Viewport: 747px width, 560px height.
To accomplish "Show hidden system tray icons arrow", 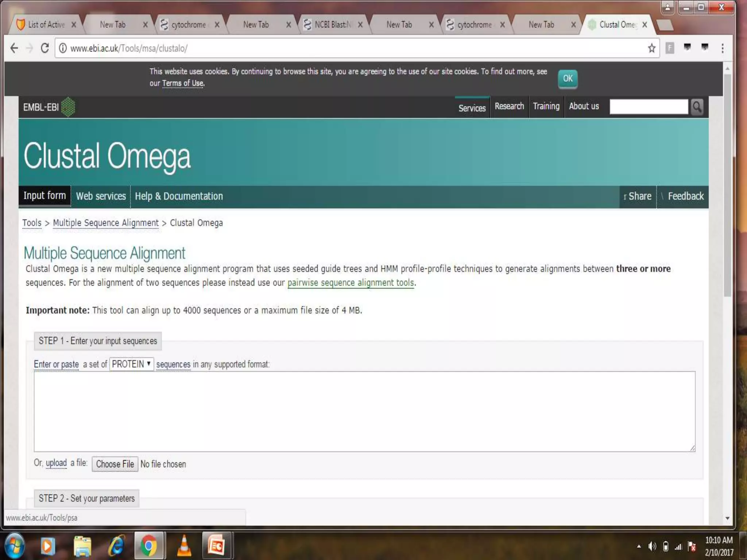I will [639, 546].
